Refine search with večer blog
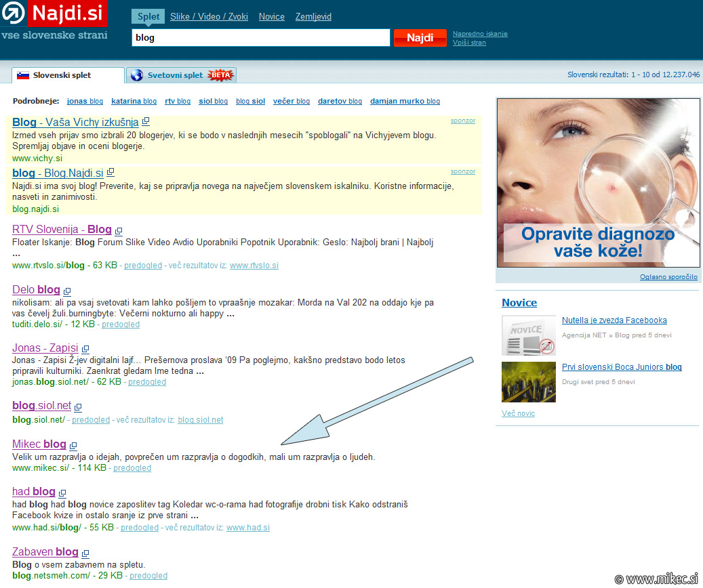The image size is (703, 588). (x=292, y=102)
